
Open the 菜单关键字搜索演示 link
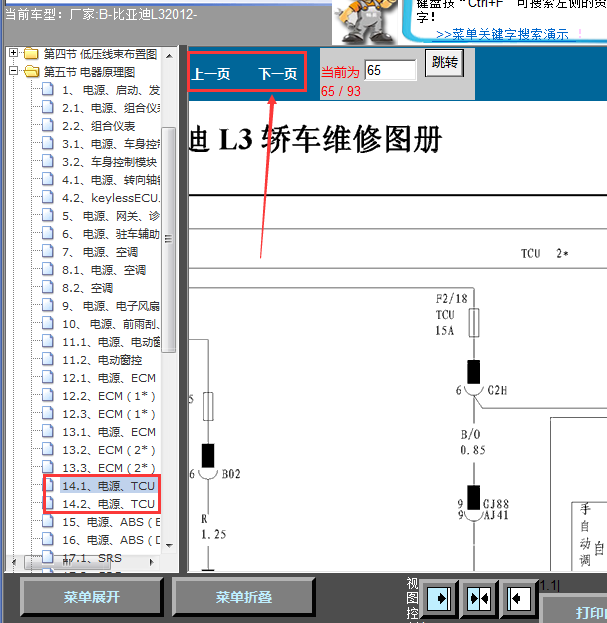point(502,35)
